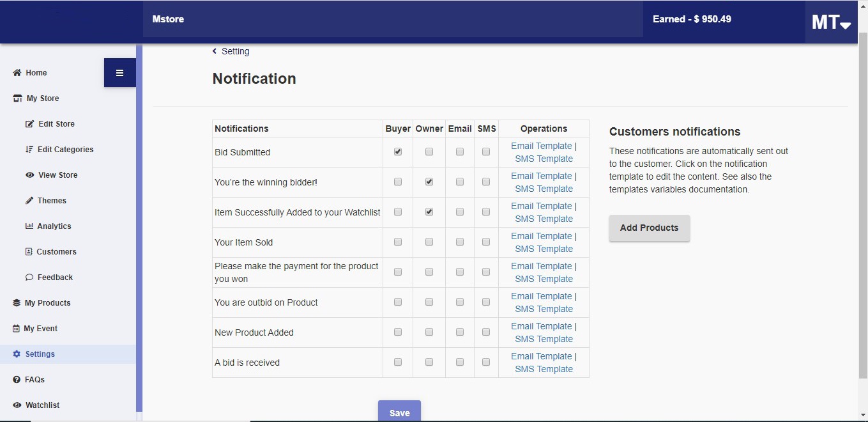Open Email Template link for Bid Submitted
This screenshot has width=868, height=422.
point(541,146)
